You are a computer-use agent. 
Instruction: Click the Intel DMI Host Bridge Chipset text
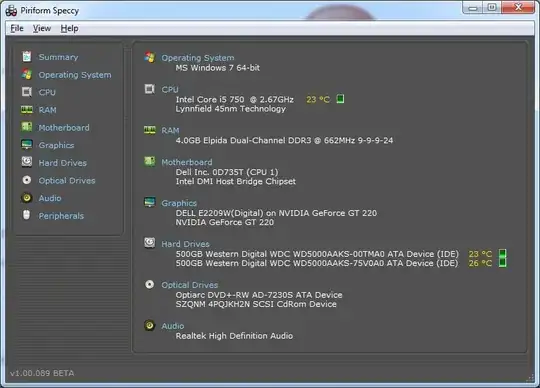click(x=236, y=181)
